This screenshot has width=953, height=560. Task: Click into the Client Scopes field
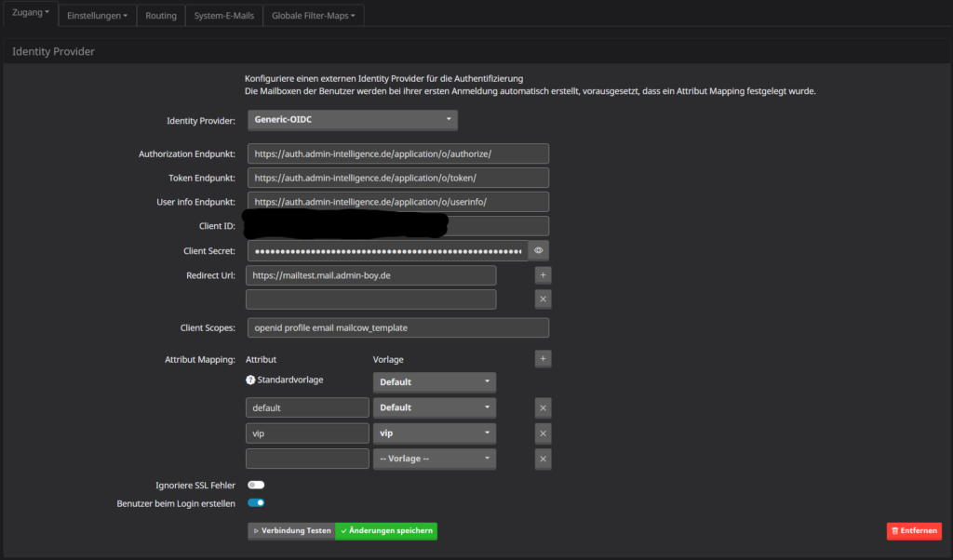click(398, 327)
